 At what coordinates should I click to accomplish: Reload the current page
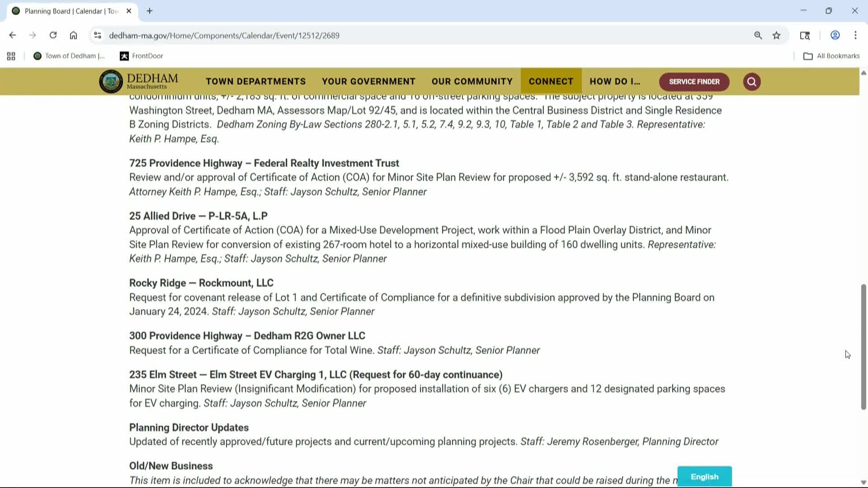click(x=53, y=35)
